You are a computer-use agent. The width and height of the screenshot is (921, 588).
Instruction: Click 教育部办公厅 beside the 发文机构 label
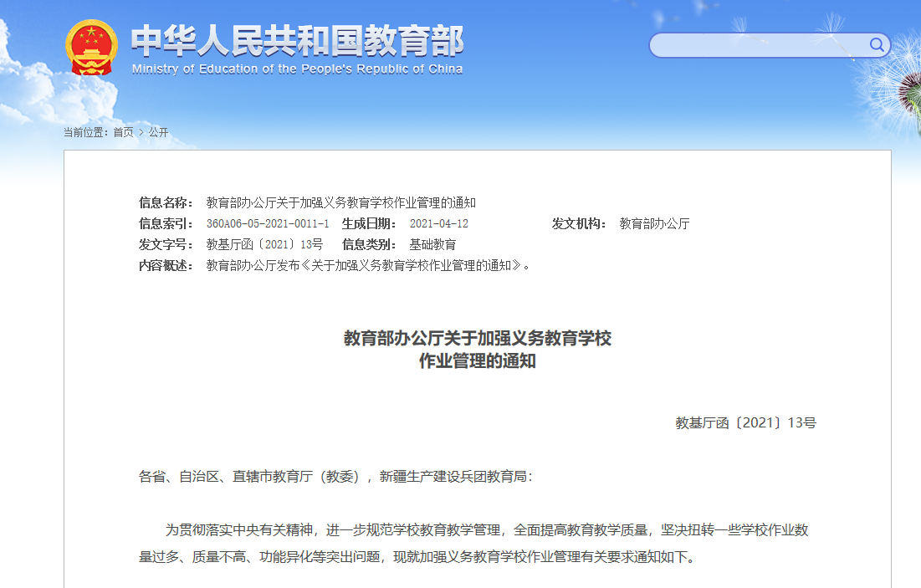pyautogui.click(x=654, y=224)
